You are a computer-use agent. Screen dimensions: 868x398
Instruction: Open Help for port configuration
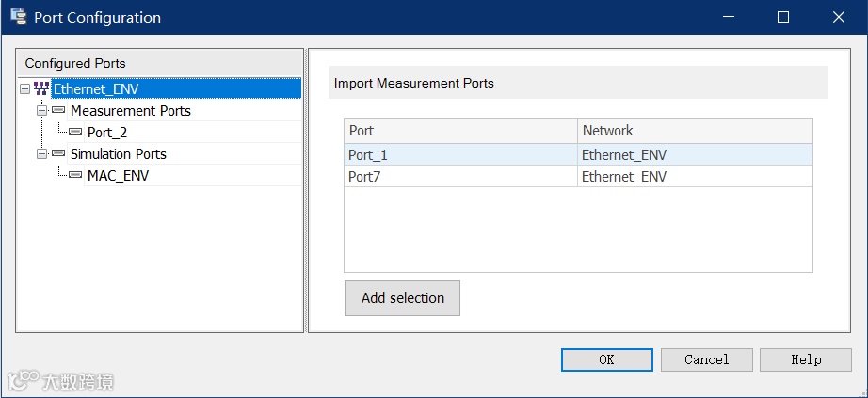click(x=805, y=359)
